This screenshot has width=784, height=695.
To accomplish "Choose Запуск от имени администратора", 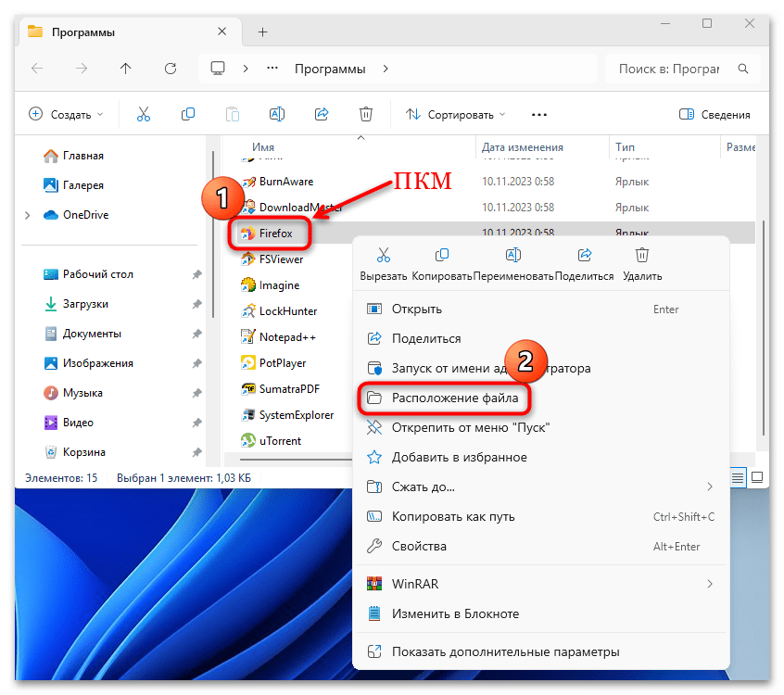I will [x=540, y=368].
